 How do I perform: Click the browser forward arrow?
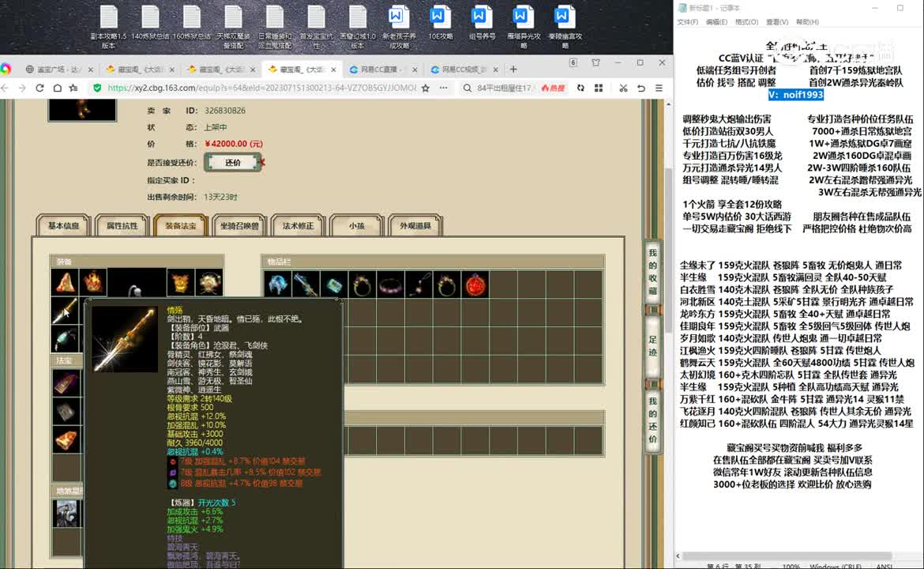tap(22, 88)
